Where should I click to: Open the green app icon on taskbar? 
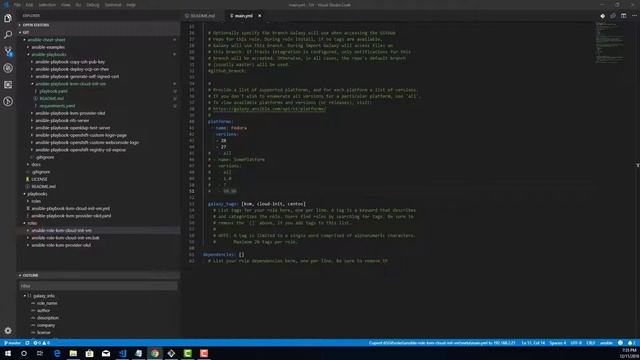point(188,353)
